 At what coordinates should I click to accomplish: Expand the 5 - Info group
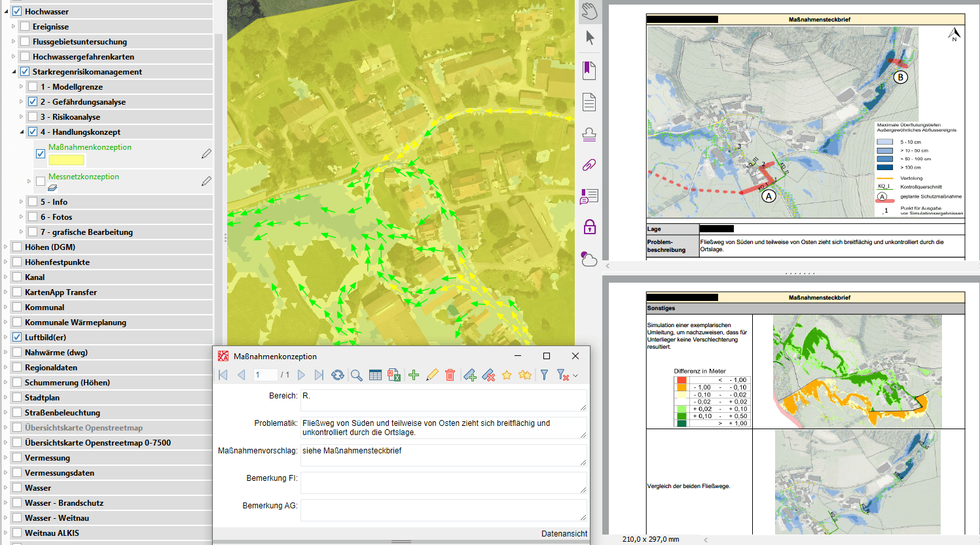tap(22, 202)
